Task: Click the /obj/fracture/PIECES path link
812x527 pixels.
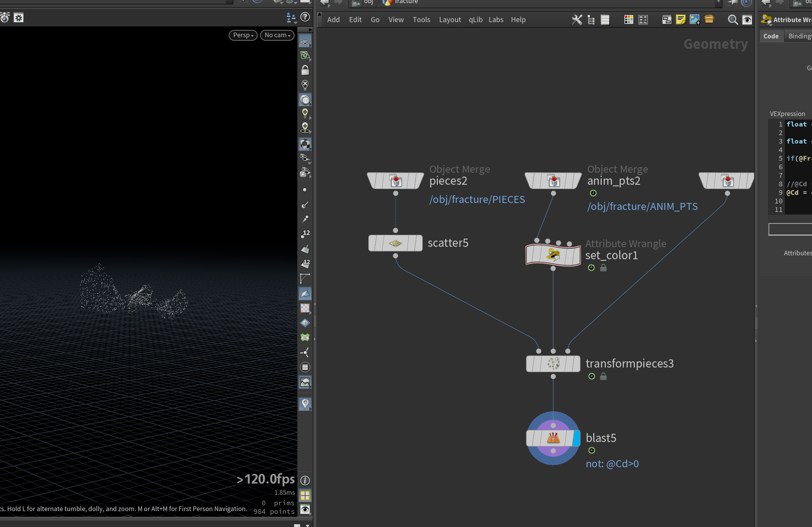Action: coord(477,199)
